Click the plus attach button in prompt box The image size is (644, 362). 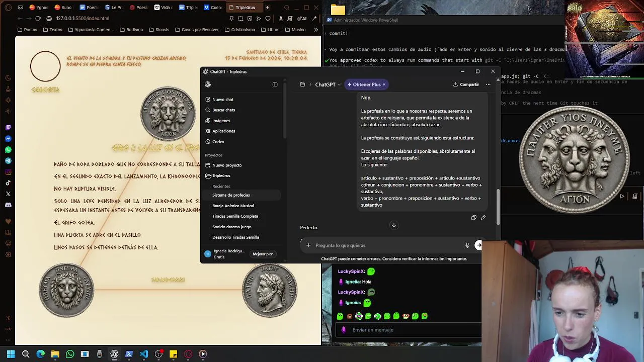click(x=308, y=245)
